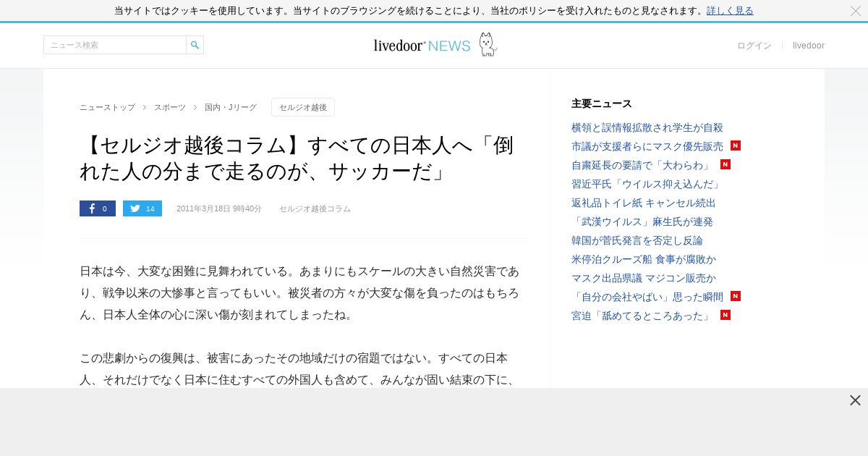Open news 「自分の会社やばい」思った瞬間
868x456 pixels.
point(647,297)
